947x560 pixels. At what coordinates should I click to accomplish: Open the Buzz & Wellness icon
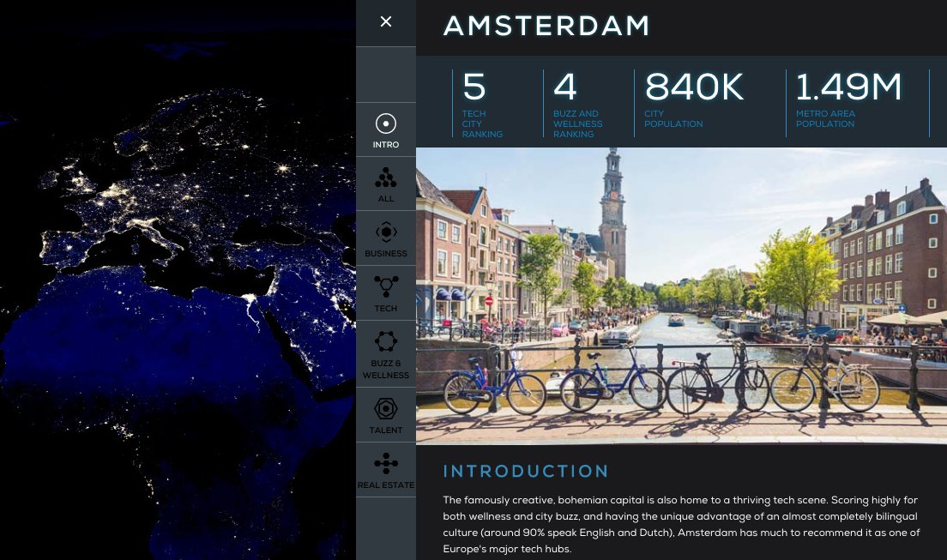point(386,343)
